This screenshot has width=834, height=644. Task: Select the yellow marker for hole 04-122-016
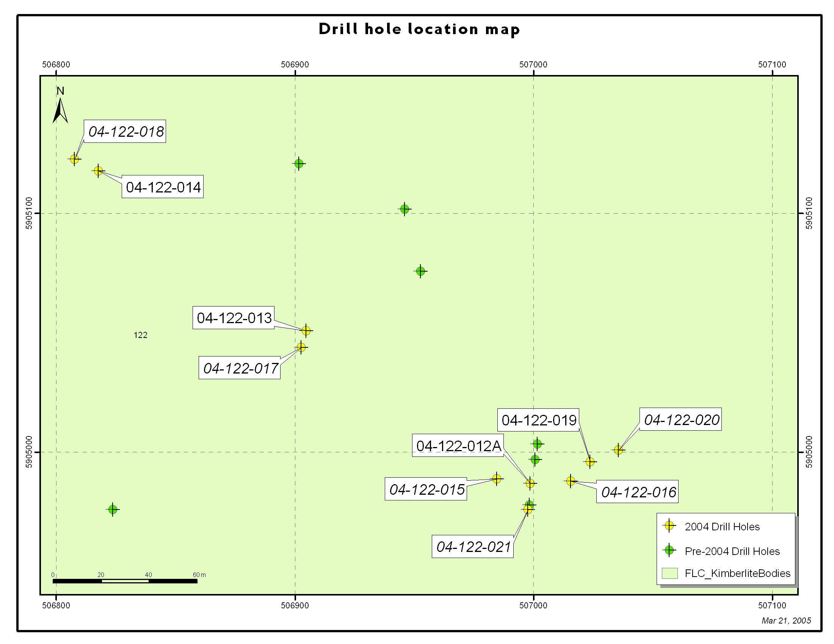click(571, 481)
